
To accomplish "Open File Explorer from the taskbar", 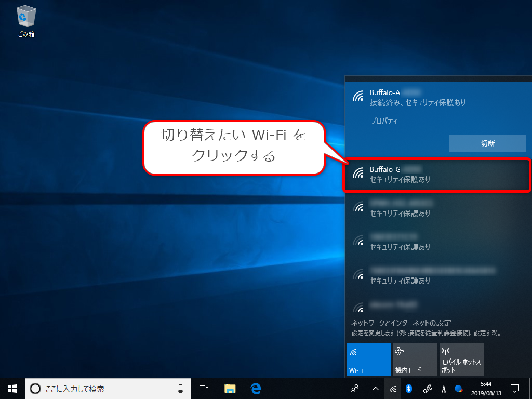I will point(229,388).
